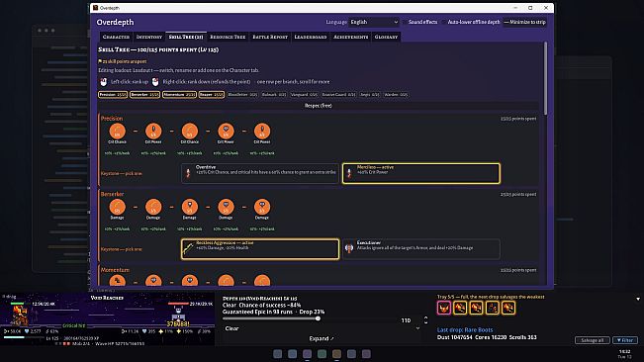Click the taskbar clock showing 16:32
Viewport: 644px width, 362px height.
[x=624, y=352]
